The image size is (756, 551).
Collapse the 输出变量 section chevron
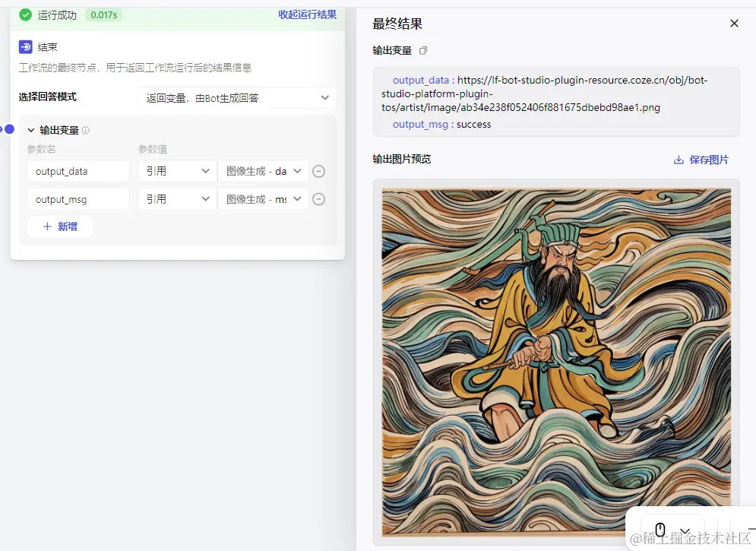pyautogui.click(x=31, y=130)
